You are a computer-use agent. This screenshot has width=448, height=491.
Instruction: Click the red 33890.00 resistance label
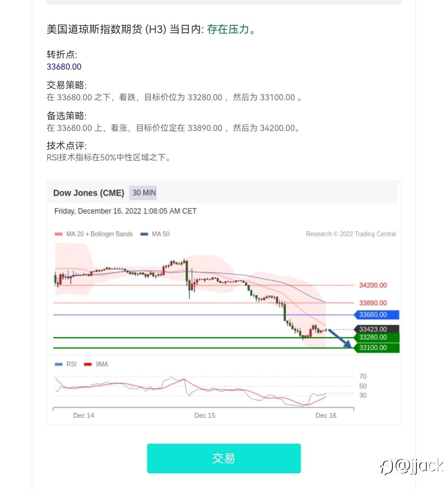tap(373, 303)
